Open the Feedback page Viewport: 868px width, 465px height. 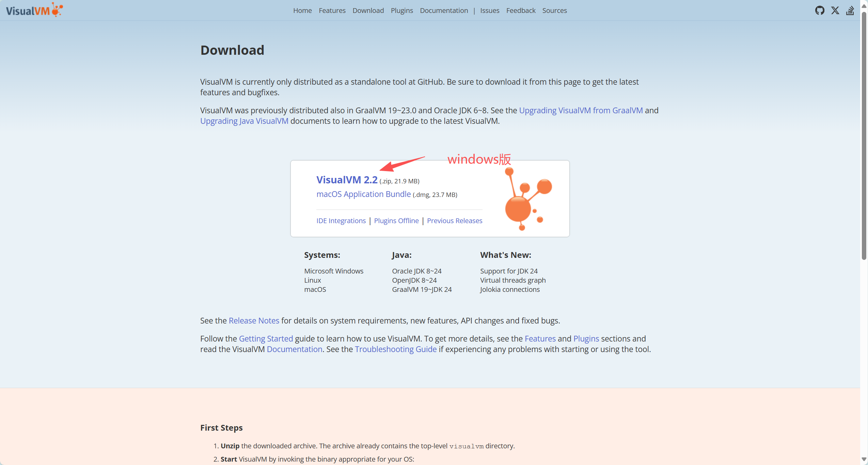(x=521, y=11)
